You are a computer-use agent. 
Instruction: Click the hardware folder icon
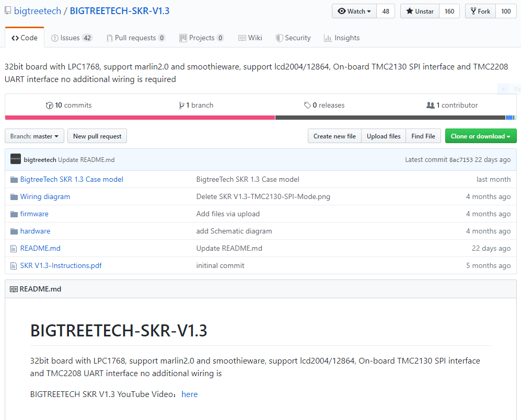14,231
